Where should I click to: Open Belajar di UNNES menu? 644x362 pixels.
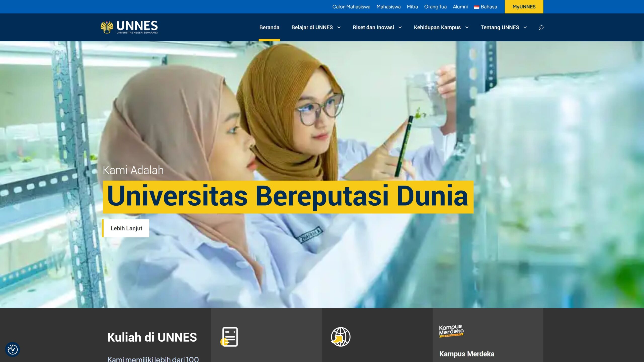[x=312, y=27]
